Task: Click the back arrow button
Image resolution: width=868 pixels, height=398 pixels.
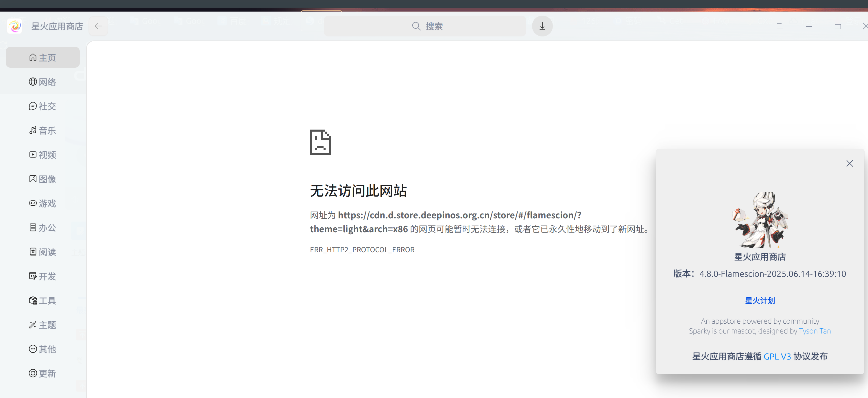Action: coord(98,26)
